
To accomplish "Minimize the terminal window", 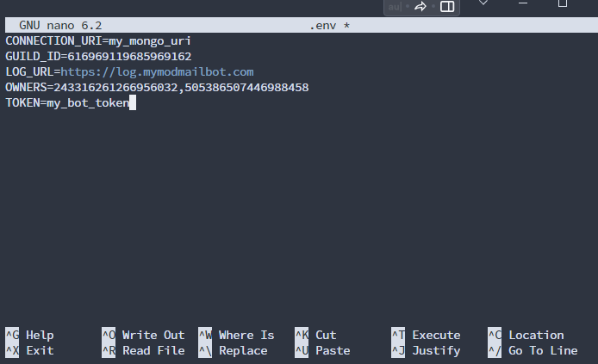I will point(523,3).
